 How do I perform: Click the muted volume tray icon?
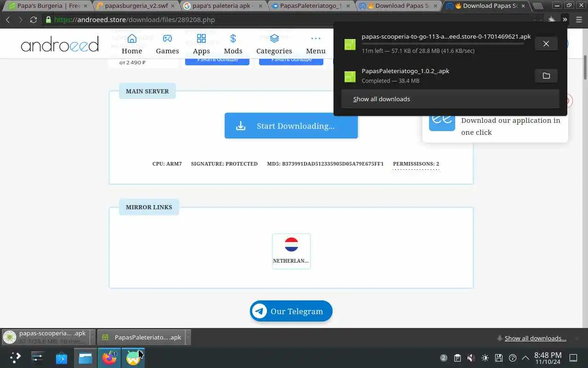(x=471, y=357)
